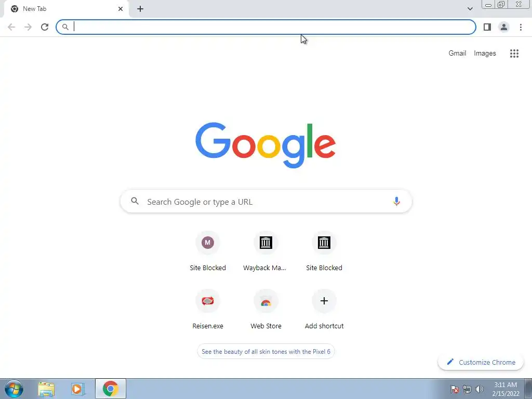Go back using the back arrow
Screen dimensions: 532x399
[11, 27]
